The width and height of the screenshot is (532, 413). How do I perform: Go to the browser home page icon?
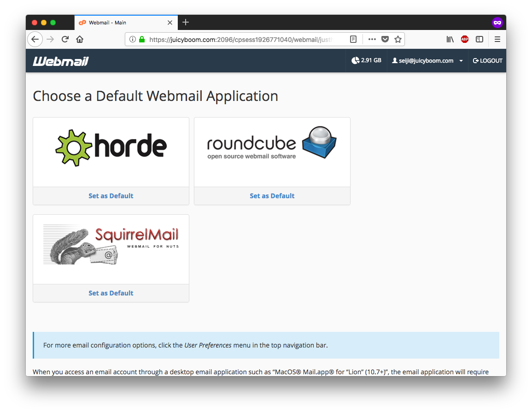pos(80,39)
